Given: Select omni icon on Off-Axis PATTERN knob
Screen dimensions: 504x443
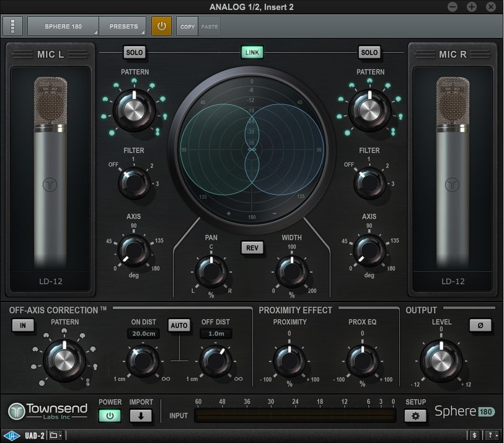Looking at the screenshot, I should [x=42, y=383].
